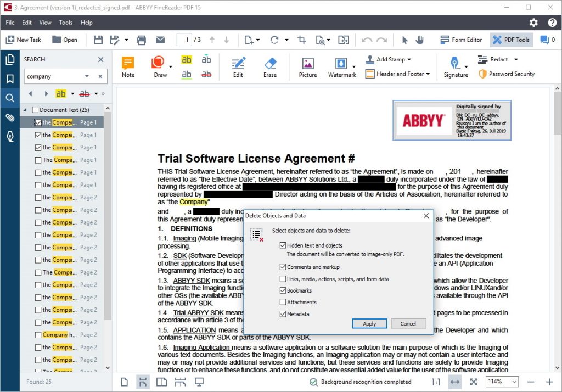Screen dimensions: 562x392
Task: Click the Attachments paperclip in sidebar
Action: tap(9, 117)
